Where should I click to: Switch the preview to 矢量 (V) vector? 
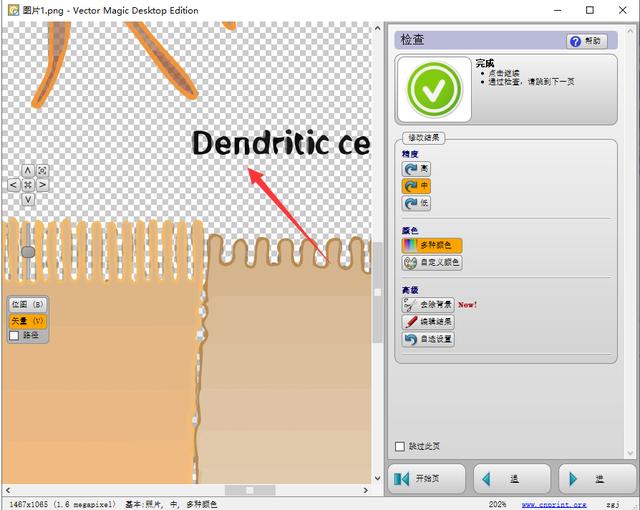pyautogui.click(x=27, y=321)
